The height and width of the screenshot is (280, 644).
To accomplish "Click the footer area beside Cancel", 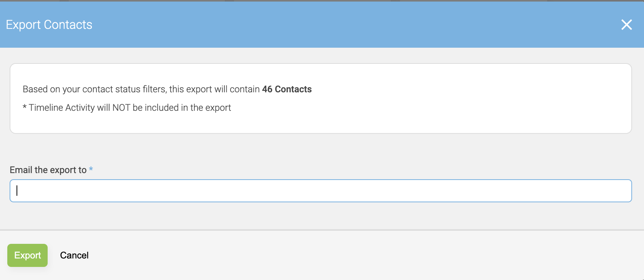I will [x=307, y=255].
